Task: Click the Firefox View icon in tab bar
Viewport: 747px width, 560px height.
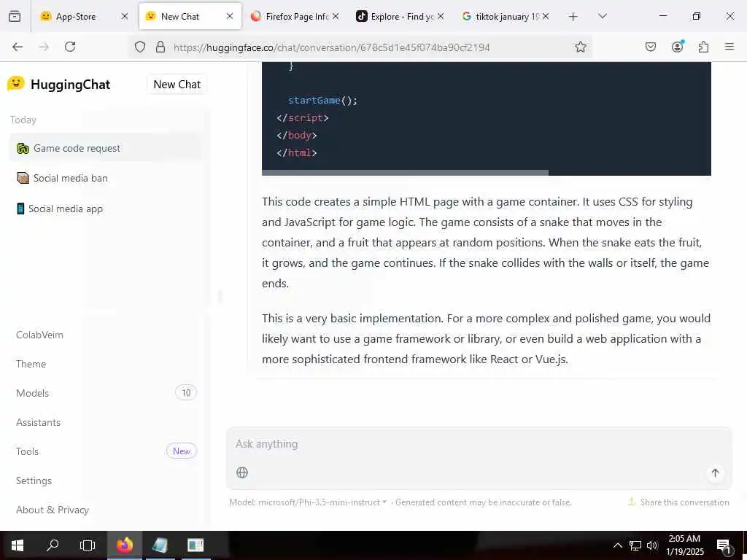Action: coord(15,16)
